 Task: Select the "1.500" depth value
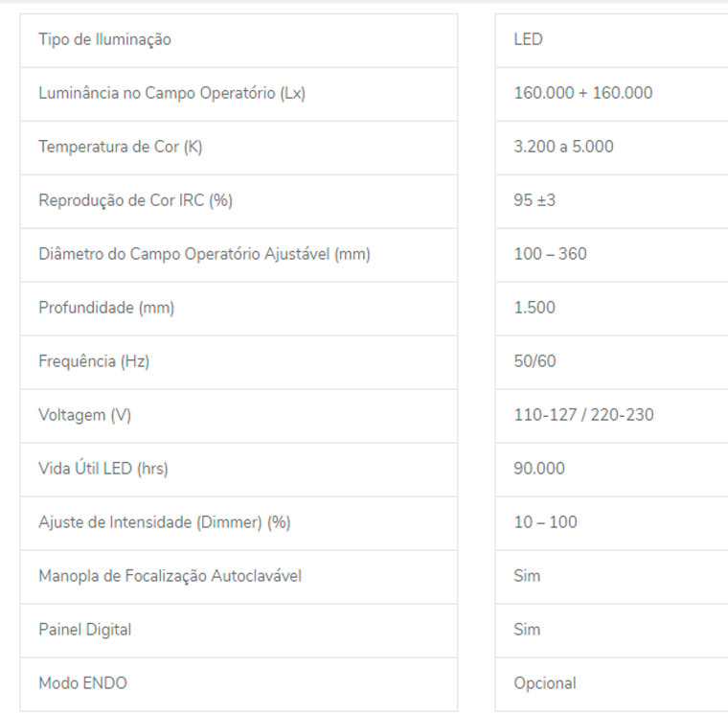(x=535, y=309)
